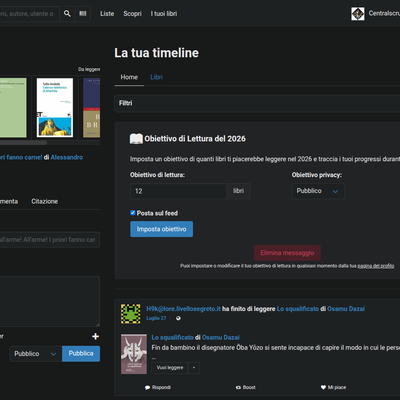
Task: Toggle the Posta sul feed checkbox
Action: click(x=133, y=213)
